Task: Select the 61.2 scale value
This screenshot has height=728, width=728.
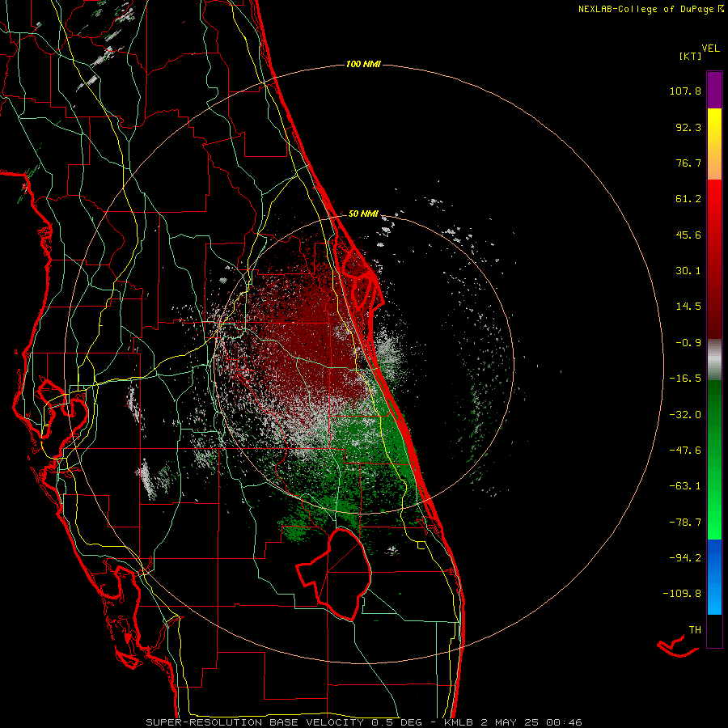Action: pos(688,199)
